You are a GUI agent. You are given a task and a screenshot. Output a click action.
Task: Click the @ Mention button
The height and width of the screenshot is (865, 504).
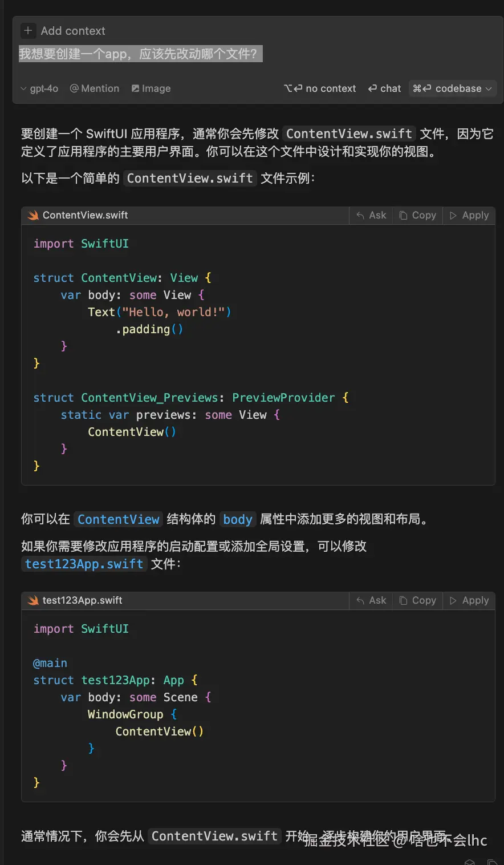[95, 88]
